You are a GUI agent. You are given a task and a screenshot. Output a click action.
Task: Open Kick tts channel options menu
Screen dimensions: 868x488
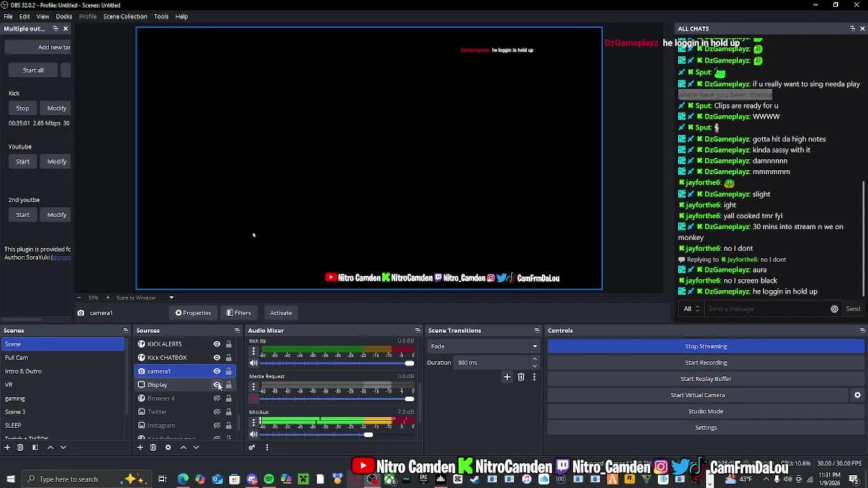pos(254,351)
